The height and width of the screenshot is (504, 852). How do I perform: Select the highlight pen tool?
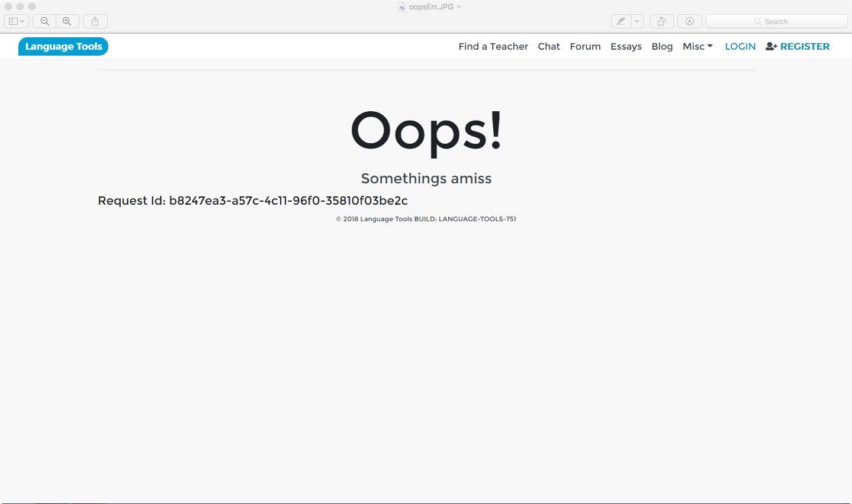620,21
